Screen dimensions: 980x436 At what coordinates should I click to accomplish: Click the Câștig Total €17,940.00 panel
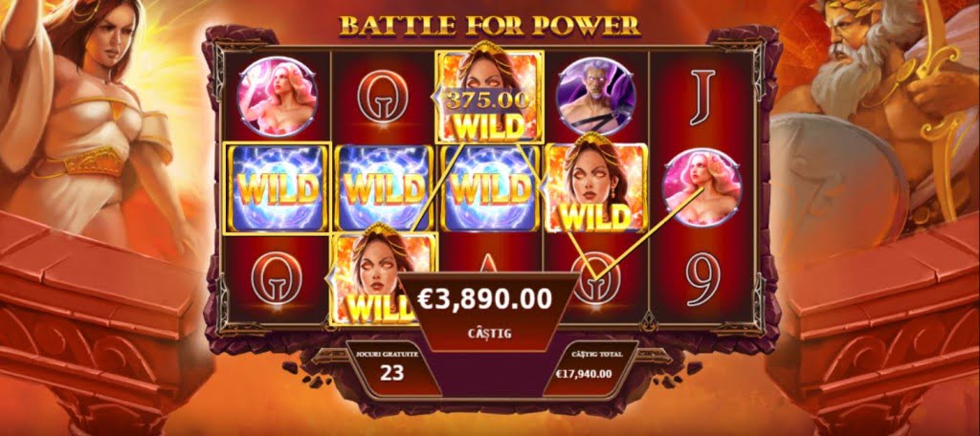point(584,367)
